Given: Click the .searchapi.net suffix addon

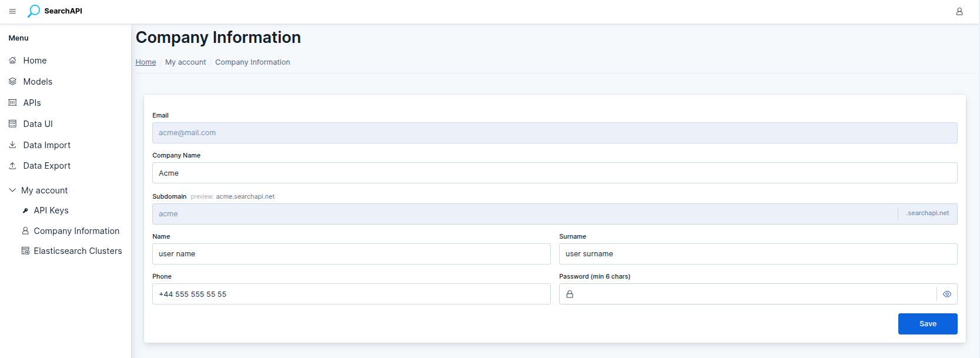Looking at the screenshot, I should click(928, 213).
